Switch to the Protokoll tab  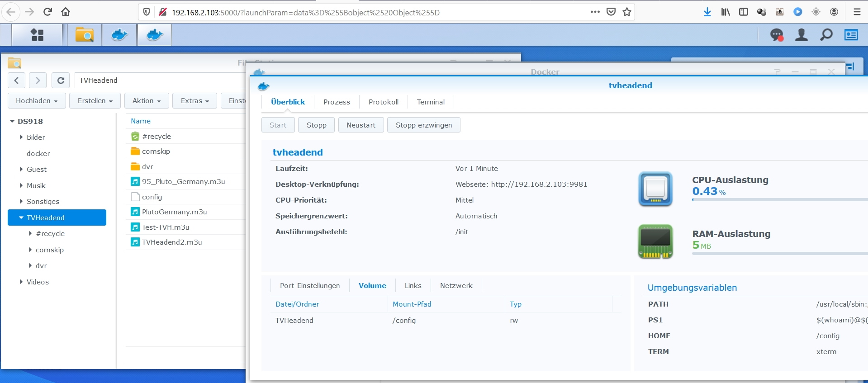click(384, 102)
